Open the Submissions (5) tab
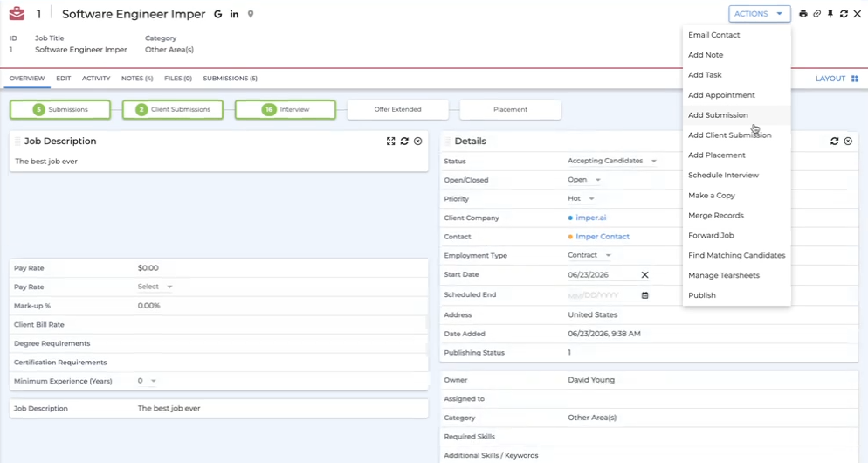The width and height of the screenshot is (868, 463). click(x=231, y=78)
